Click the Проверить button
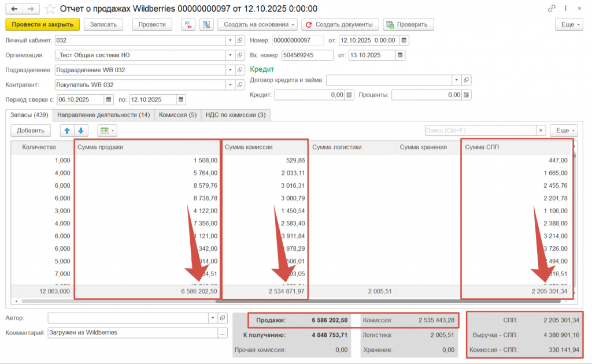 click(408, 24)
